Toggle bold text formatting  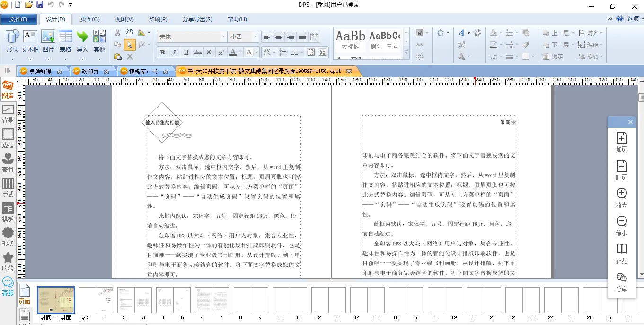(x=162, y=52)
